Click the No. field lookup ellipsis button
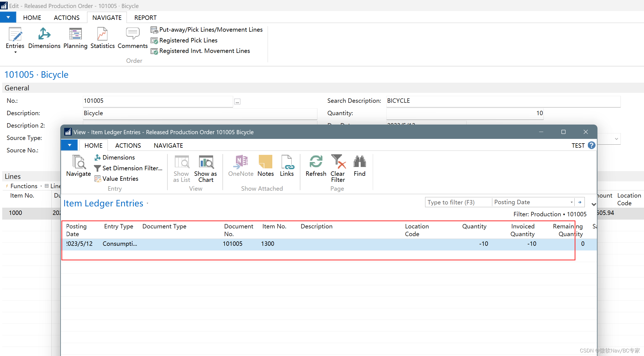Viewport: 644px width, 356px height. tap(237, 102)
